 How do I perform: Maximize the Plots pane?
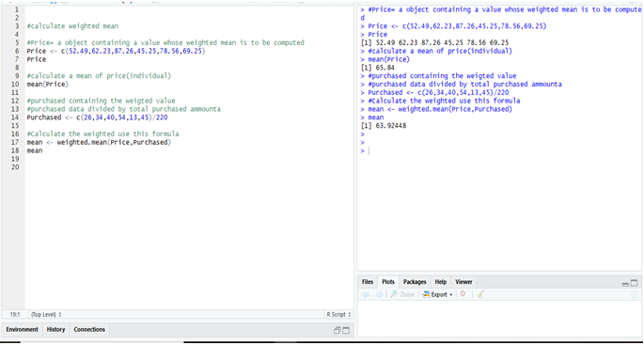635,283
